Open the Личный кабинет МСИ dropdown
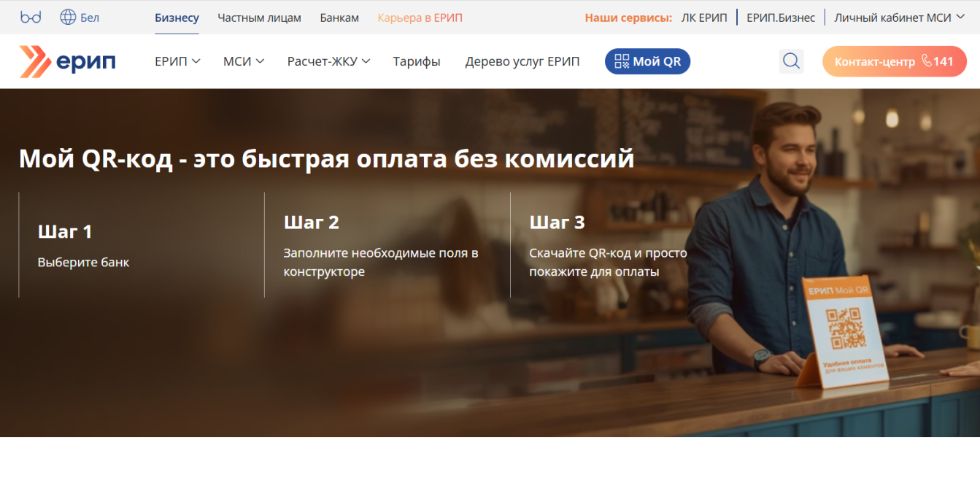980x491 pixels. click(899, 18)
